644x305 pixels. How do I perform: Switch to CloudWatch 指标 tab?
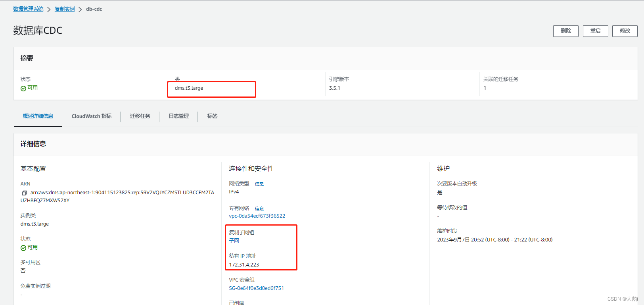[x=92, y=116]
